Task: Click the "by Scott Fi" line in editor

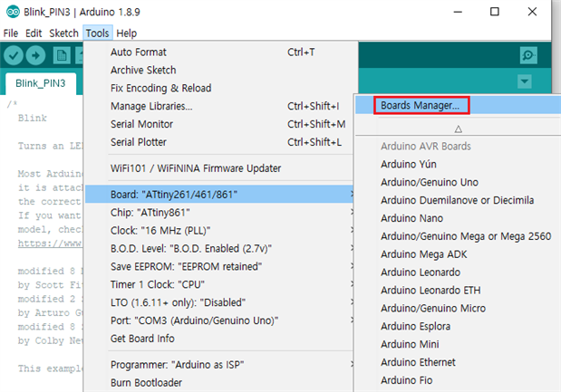Action: 50,285
